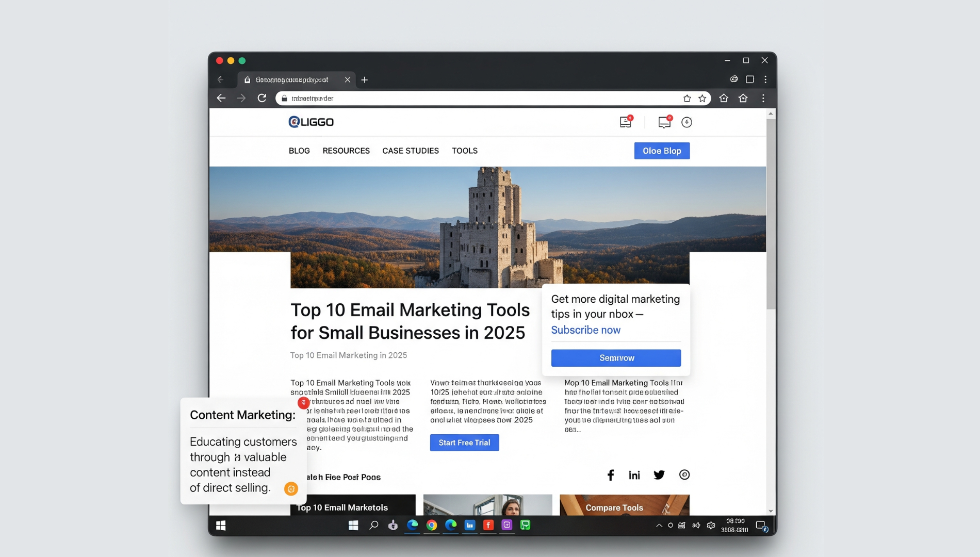Go forward with the forward arrow
The image size is (980, 557).
(241, 98)
